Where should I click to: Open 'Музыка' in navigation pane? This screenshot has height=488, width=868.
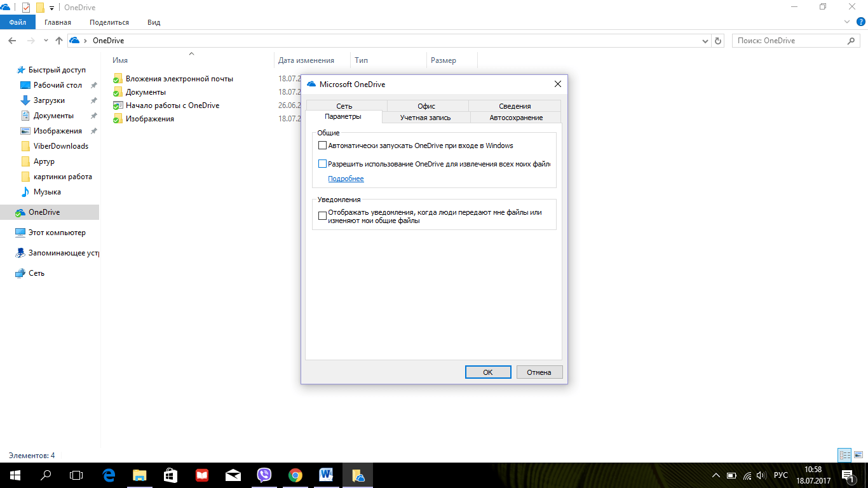coord(47,192)
